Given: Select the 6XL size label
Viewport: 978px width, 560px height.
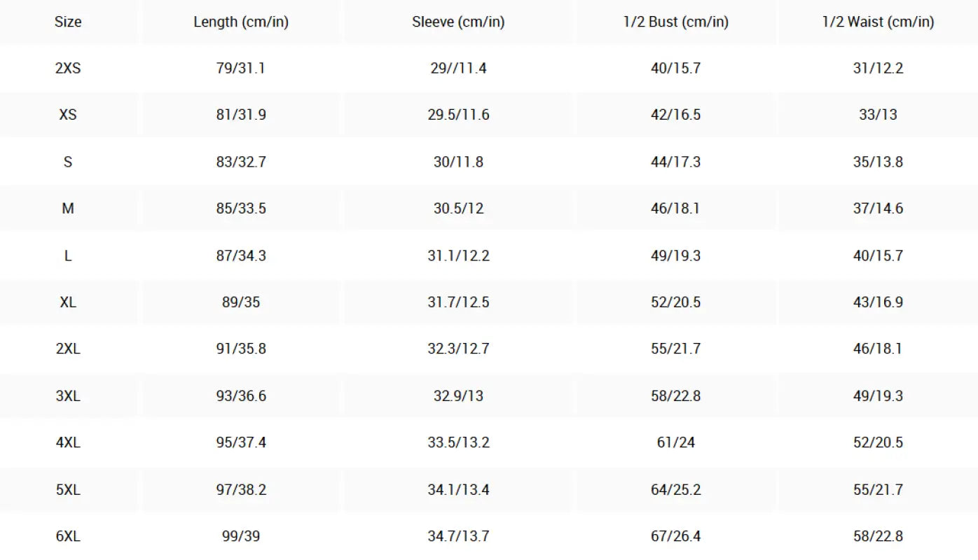Looking at the screenshot, I should click(68, 536).
